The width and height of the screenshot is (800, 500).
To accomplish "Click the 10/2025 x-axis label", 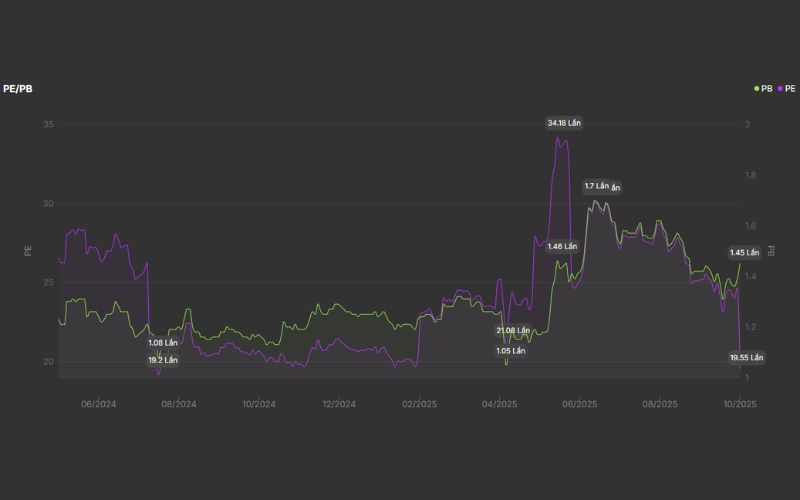I will click(739, 404).
